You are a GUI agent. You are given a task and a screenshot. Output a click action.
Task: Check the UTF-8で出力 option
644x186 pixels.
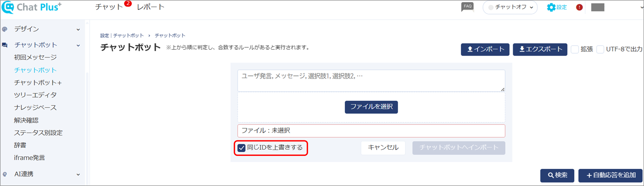click(600, 49)
